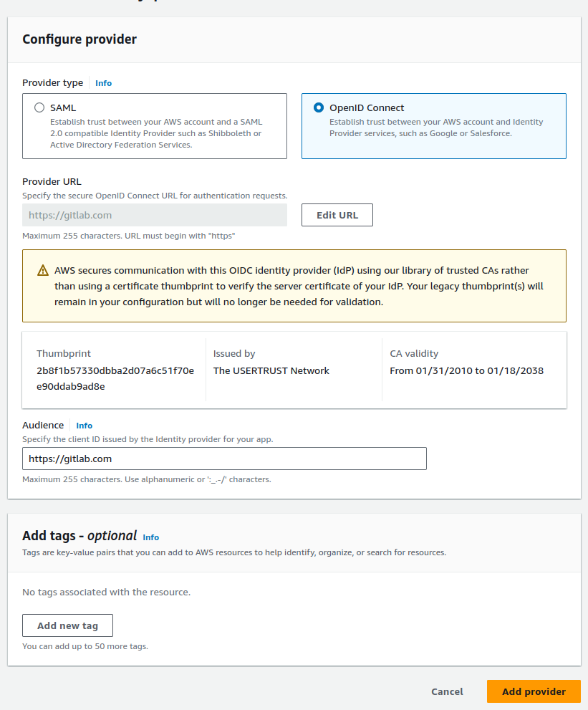Click the orange Add provider button
588x710 pixels.
tap(534, 691)
